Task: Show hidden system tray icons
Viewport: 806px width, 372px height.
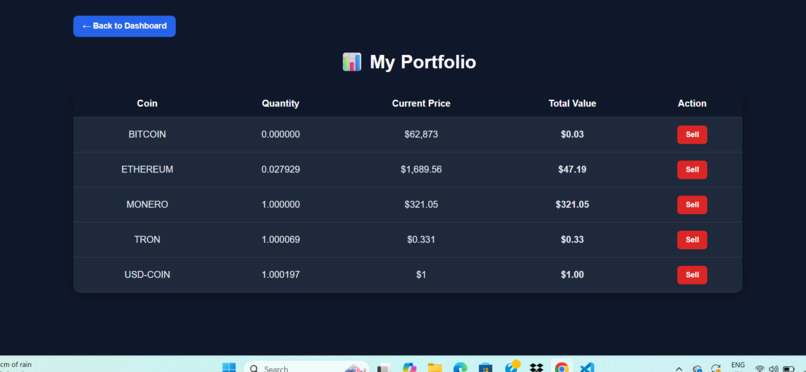Action: [679, 368]
